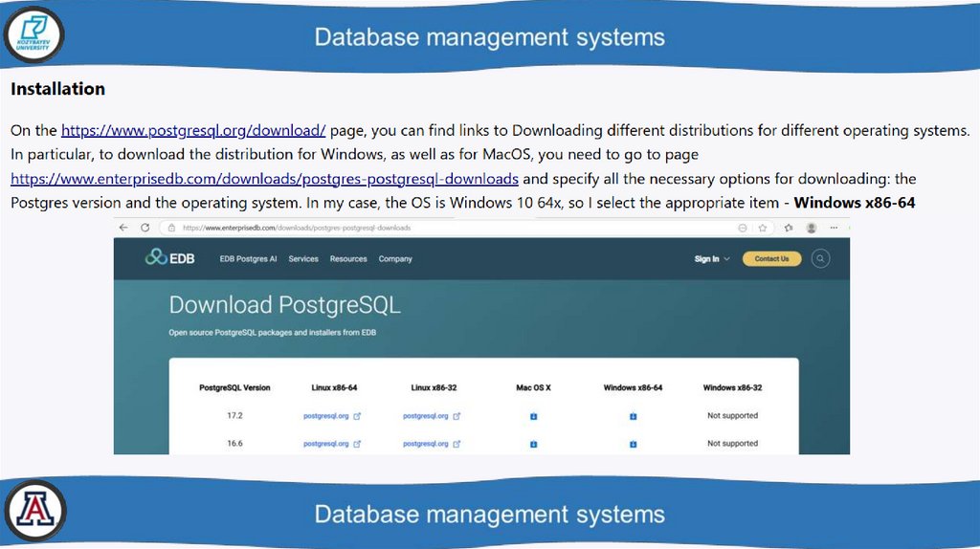
Task: Open the Company navigation menu
Action: click(395, 259)
